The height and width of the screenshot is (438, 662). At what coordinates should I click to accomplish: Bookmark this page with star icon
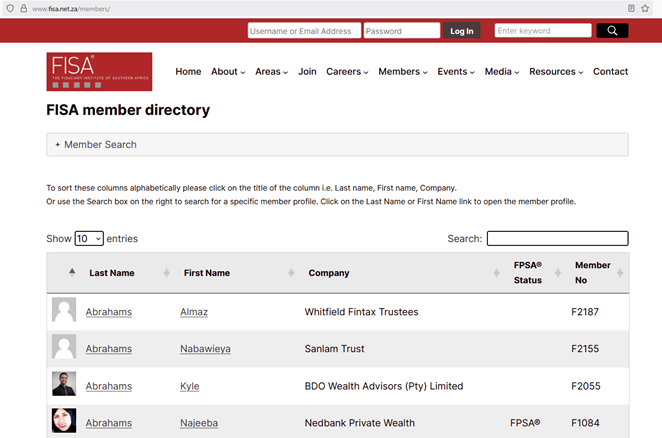point(645,8)
